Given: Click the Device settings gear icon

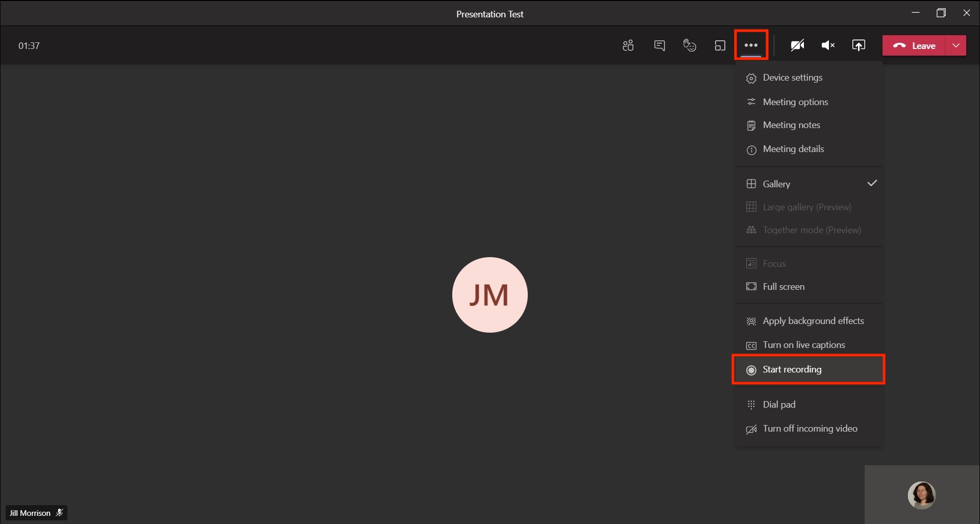Looking at the screenshot, I should pyautogui.click(x=751, y=78).
